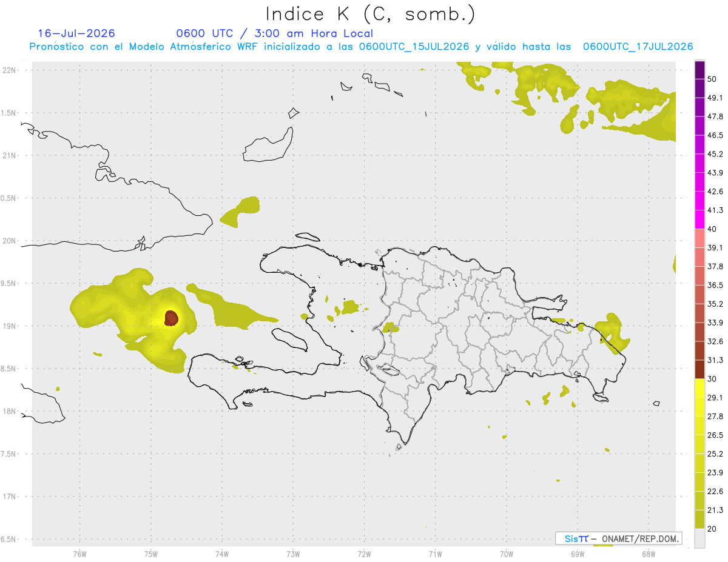Click the longitude label "71W"
Image resolution: width=728 pixels, height=562 pixels.
435,554
